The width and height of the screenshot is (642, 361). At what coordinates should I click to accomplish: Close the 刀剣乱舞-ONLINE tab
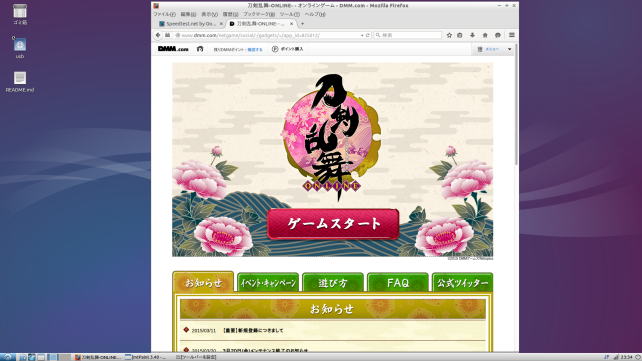coord(292,24)
